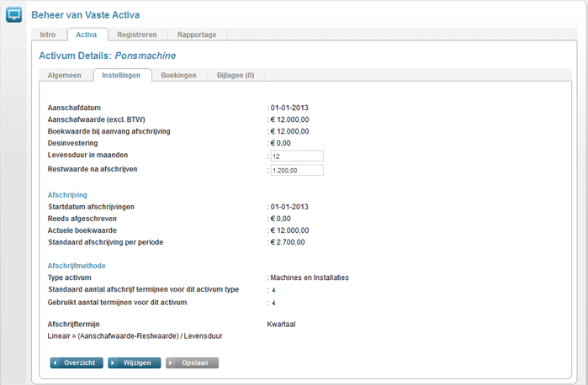Click the Beheer van Vaste Activa title
The image size is (588, 385).
tap(86, 15)
